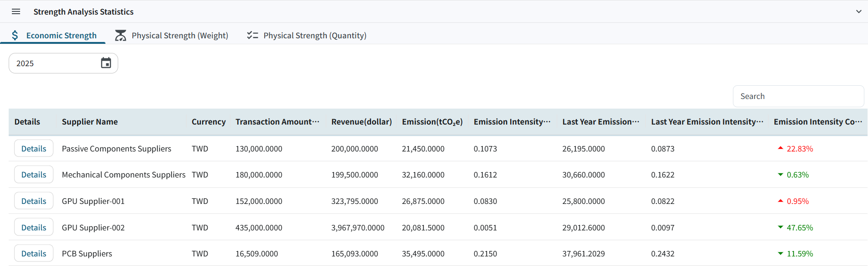Click transaction amount 435,000.0000

point(259,228)
